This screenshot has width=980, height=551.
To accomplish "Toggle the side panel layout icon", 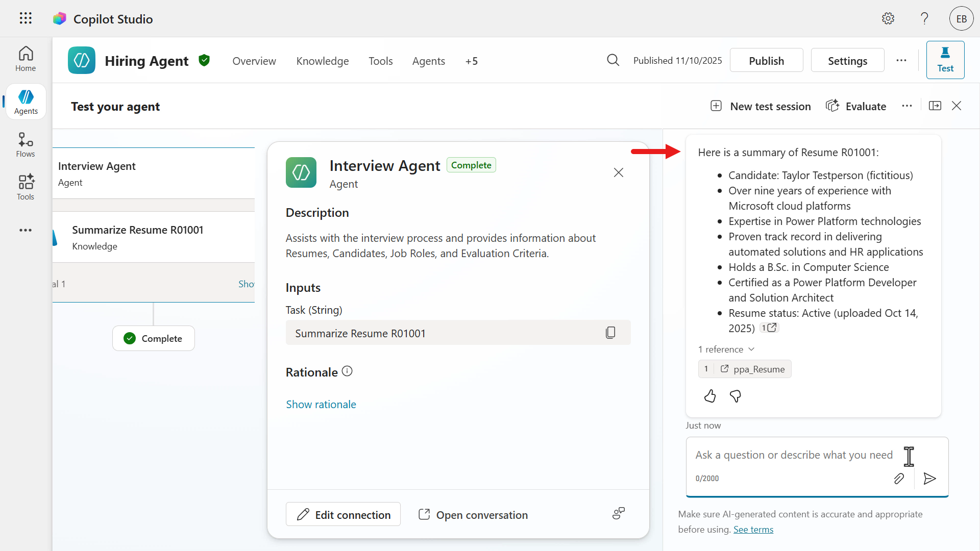I will point(935,106).
